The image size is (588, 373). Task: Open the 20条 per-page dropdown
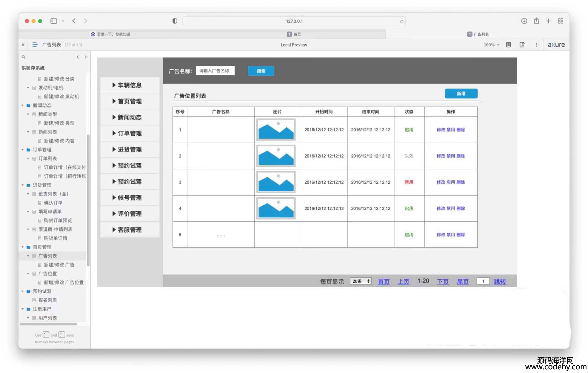pos(361,281)
